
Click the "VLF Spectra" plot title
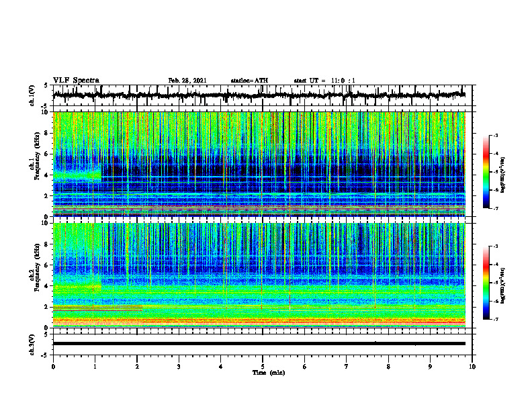pos(76,81)
